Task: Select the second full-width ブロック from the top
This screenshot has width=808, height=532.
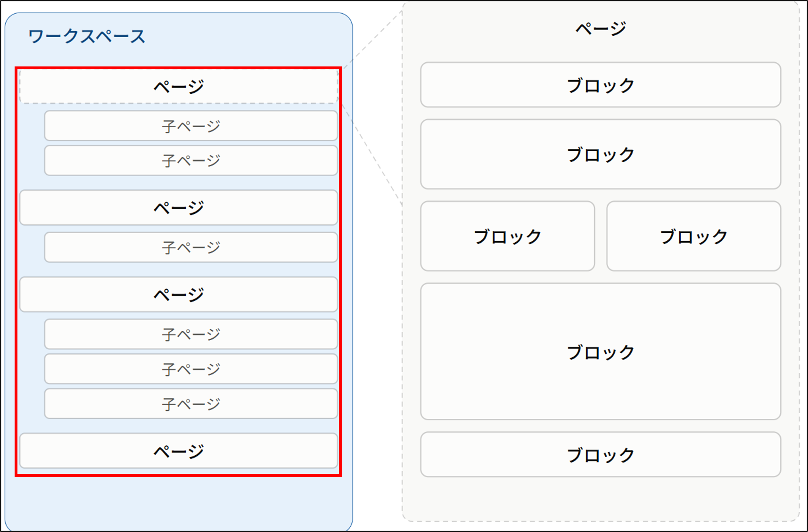Action: pyautogui.click(x=601, y=154)
